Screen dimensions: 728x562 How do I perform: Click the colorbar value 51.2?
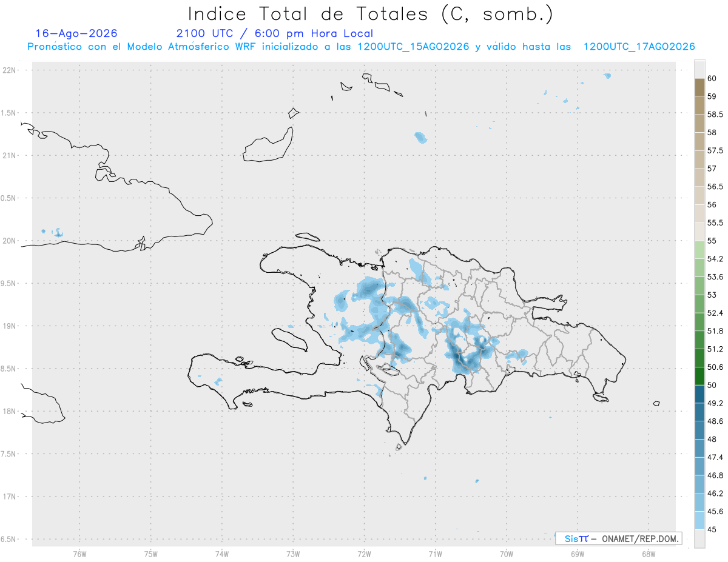pos(715,349)
